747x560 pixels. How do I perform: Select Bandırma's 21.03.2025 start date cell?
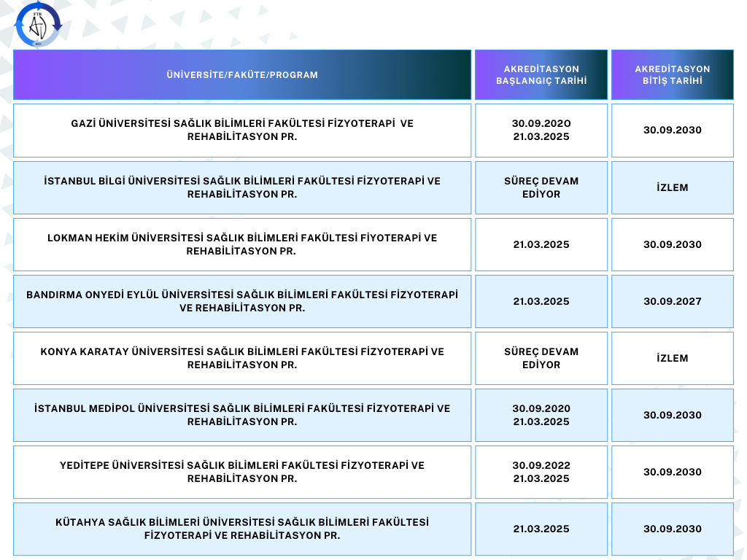click(x=541, y=301)
